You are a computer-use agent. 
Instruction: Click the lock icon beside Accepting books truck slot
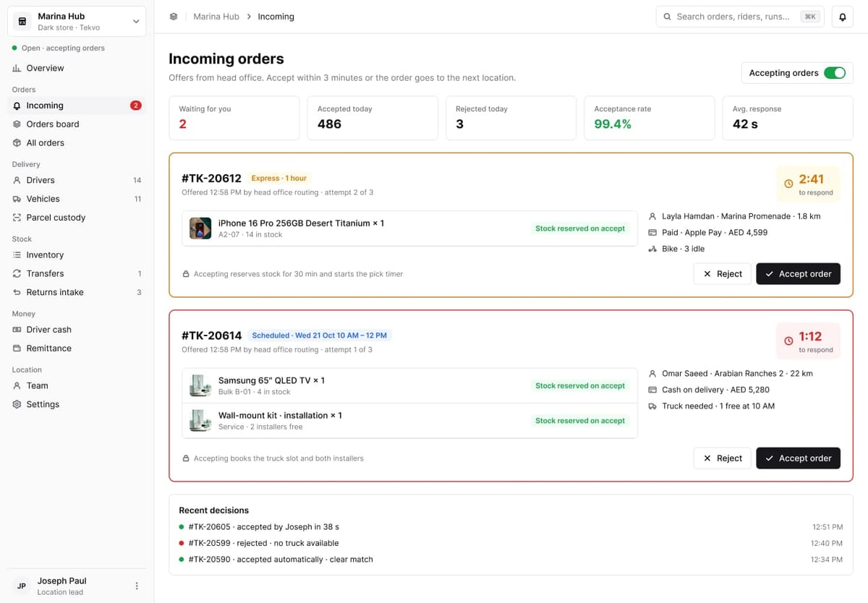186,458
